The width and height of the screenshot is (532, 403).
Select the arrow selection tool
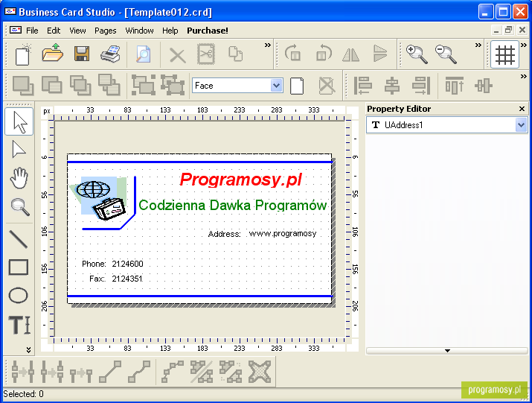pyautogui.click(x=19, y=121)
